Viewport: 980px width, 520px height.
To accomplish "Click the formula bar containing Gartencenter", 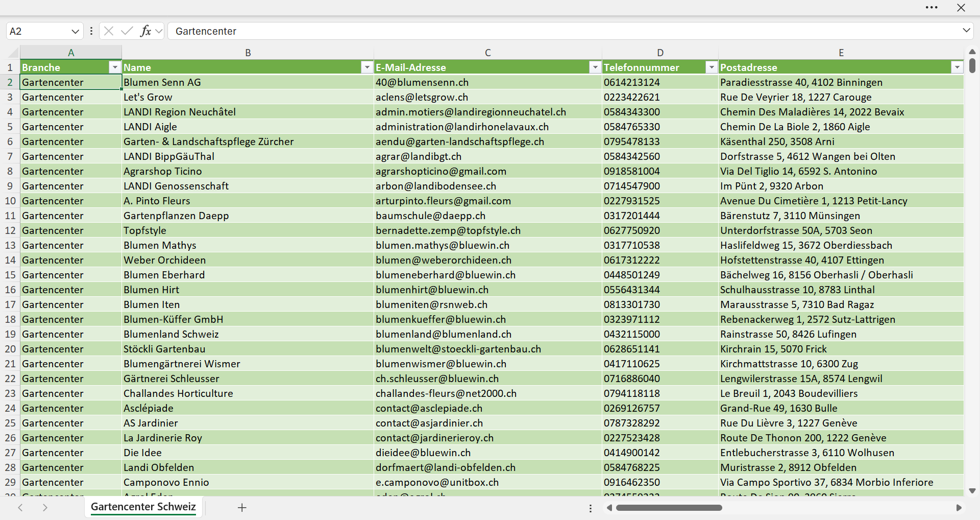I will [564, 31].
